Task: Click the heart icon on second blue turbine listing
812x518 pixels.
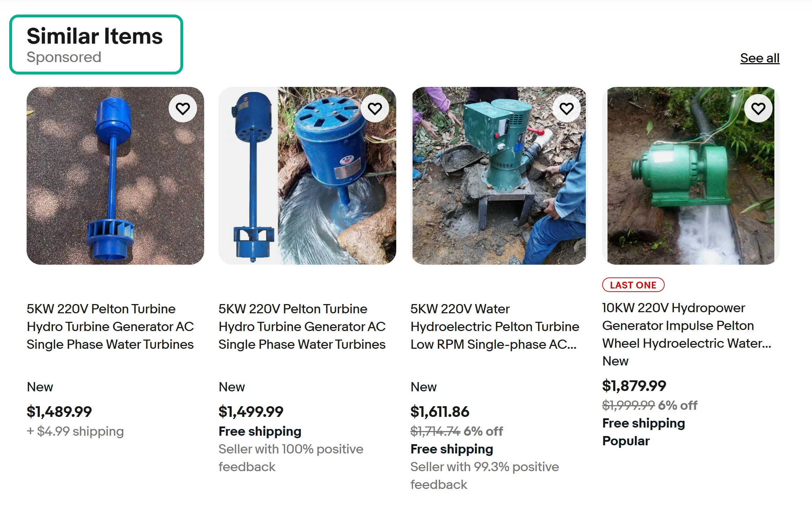Action: (x=375, y=108)
